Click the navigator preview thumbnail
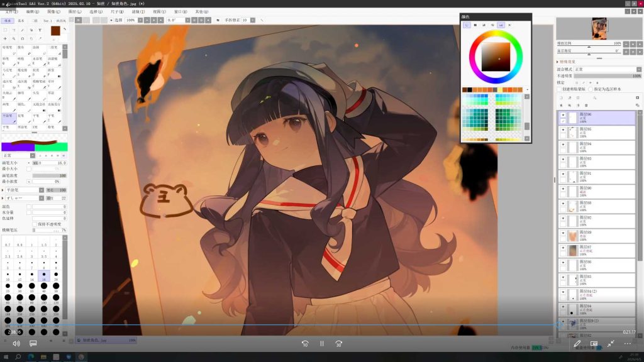644x362 pixels. pyautogui.click(x=599, y=28)
